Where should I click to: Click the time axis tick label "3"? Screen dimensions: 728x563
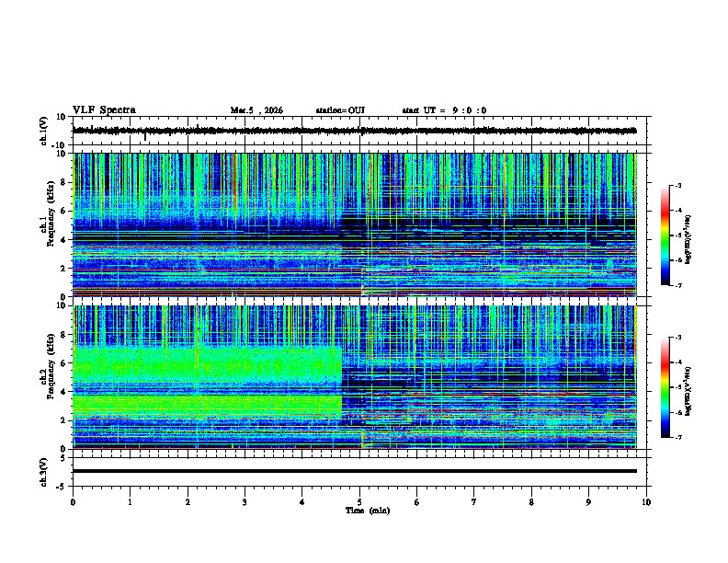(245, 502)
